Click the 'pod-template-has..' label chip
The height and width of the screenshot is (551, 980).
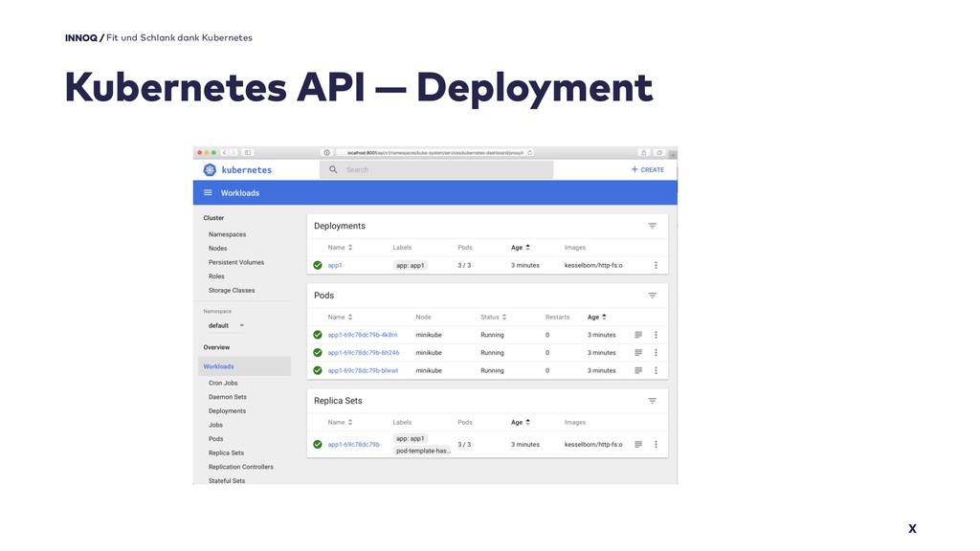[422, 452]
